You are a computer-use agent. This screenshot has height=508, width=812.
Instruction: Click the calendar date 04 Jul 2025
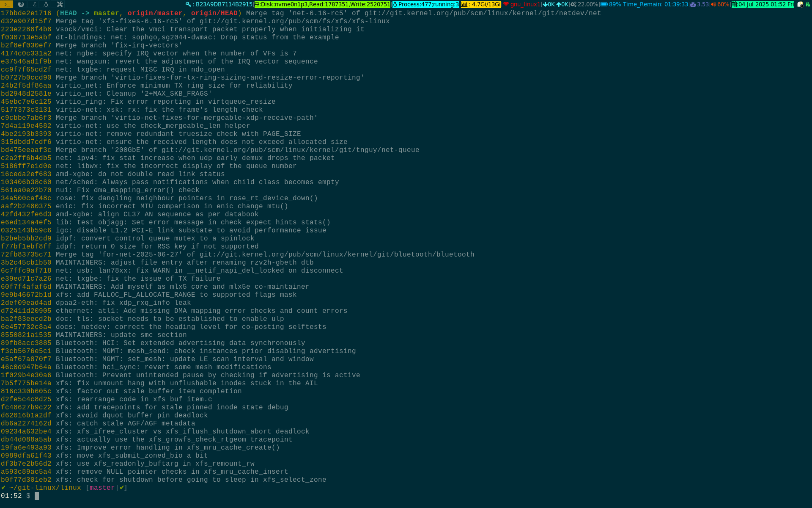(763, 4)
